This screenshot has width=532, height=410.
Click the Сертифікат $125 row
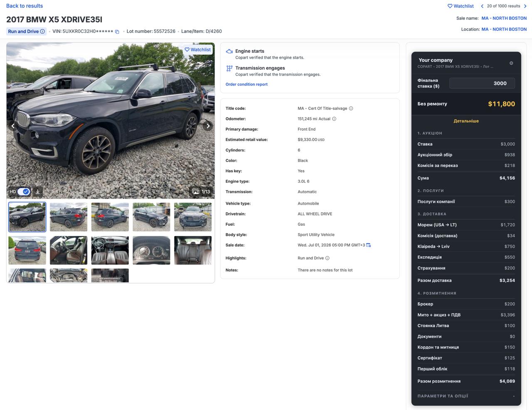(x=466, y=358)
